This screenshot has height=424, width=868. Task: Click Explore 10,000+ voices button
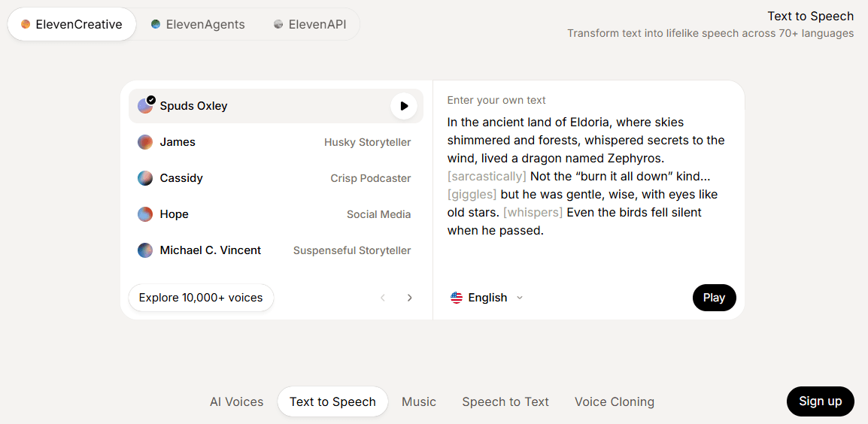pos(201,298)
